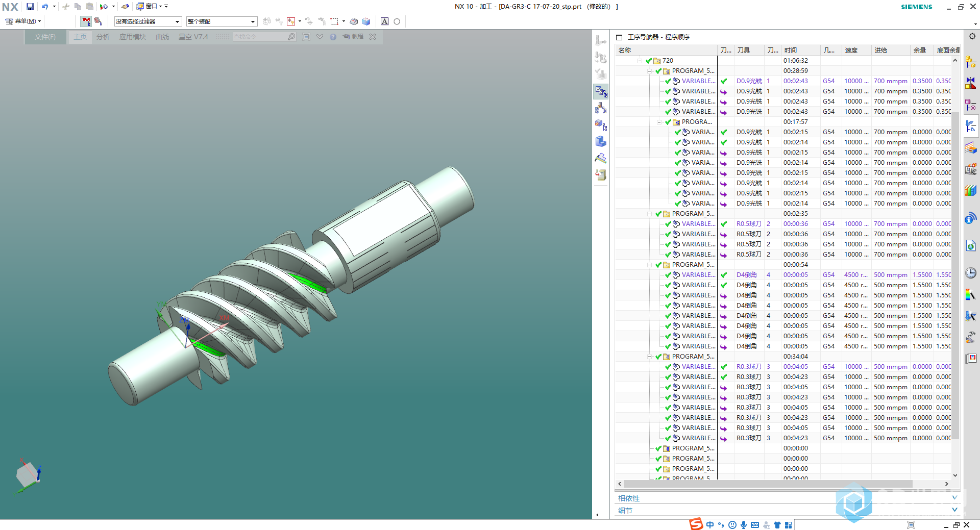980x530 pixels.
Task: Click the 时间 column header
Action: click(801, 50)
